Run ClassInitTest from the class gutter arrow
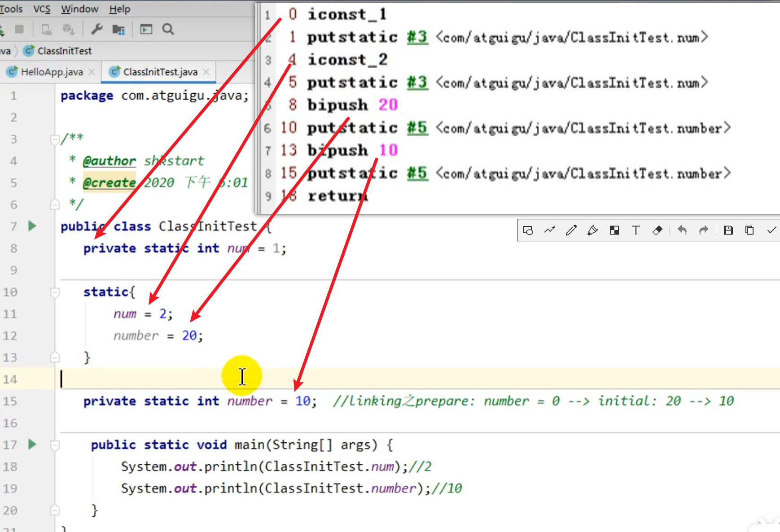Screen dimensions: 780x532 (32, 226)
